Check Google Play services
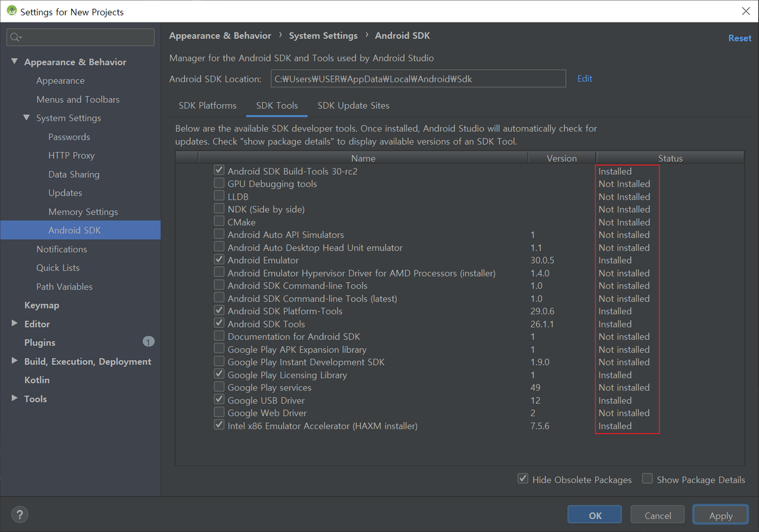This screenshot has width=759, height=532. coord(219,387)
